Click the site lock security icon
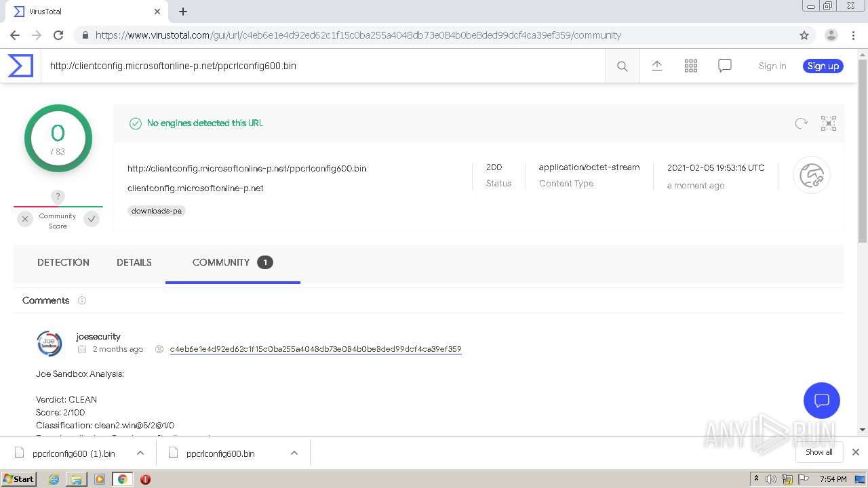Screen dimensions: 868x488 85,35
